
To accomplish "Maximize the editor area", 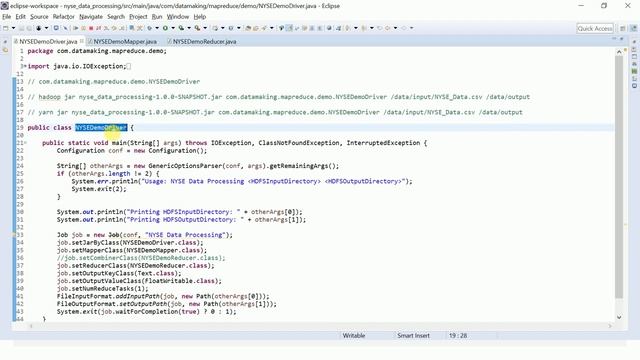I will tap(622, 39).
